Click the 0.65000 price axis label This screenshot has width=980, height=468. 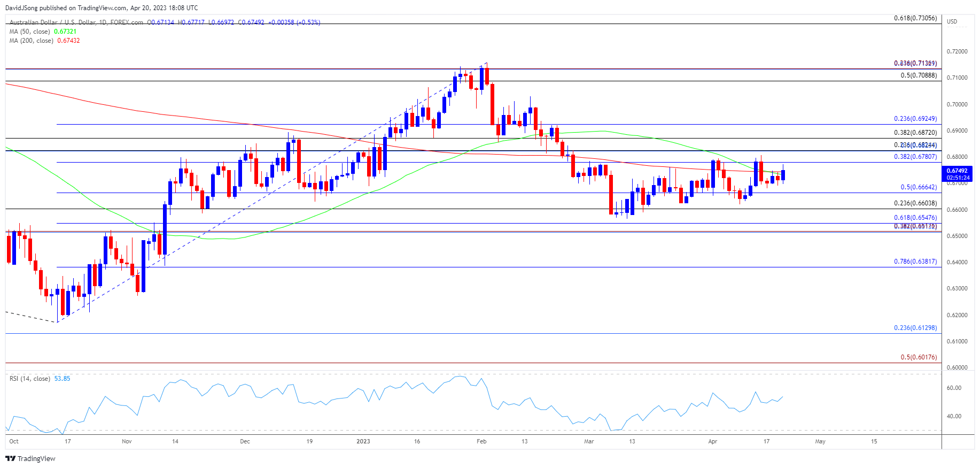[x=957, y=236]
